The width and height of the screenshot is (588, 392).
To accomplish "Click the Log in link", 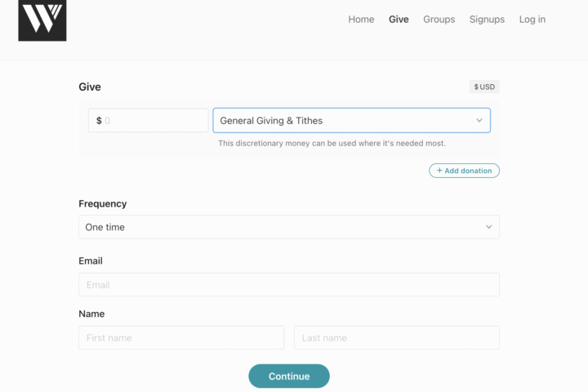I will (x=532, y=20).
